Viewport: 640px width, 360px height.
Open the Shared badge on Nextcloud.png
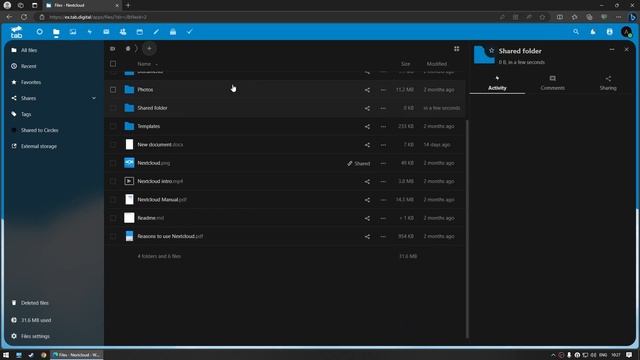(x=358, y=163)
